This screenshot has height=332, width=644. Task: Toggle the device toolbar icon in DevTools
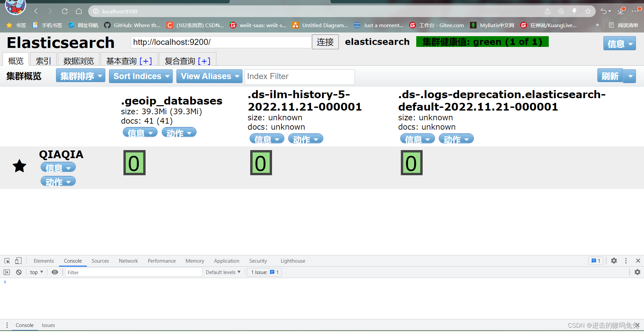point(18,261)
